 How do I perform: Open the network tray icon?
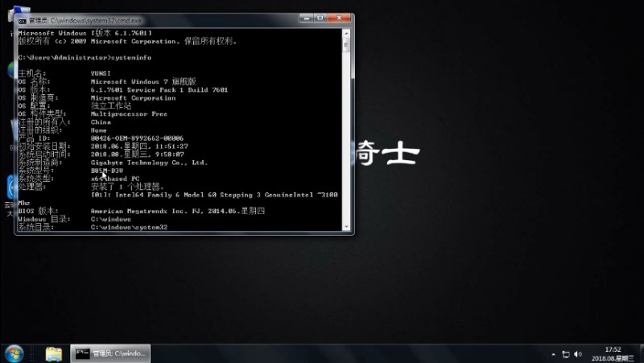click(566, 354)
